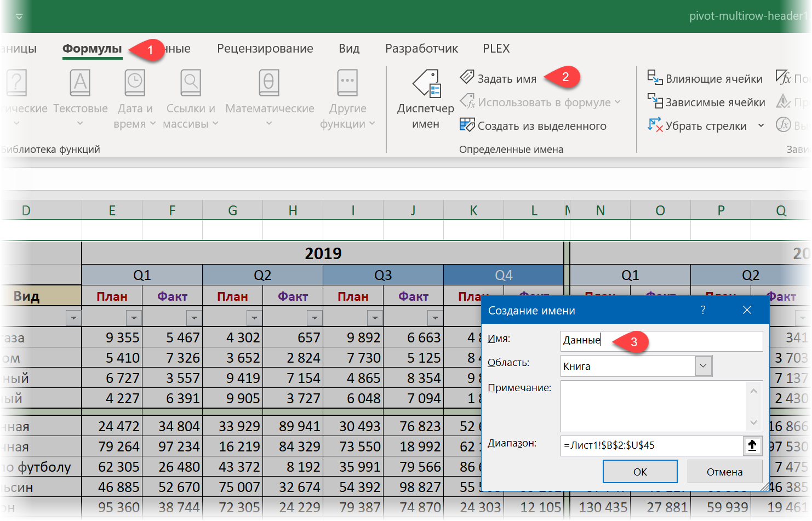
Task: Click cell with value 79 566
Action: (413, 467)
